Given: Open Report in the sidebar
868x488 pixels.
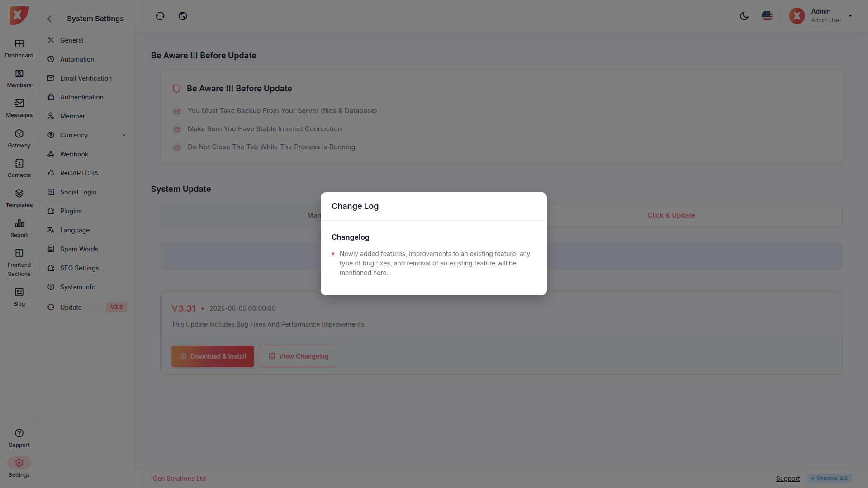Looking at the screenshot, I should click(x=19, y=228).
